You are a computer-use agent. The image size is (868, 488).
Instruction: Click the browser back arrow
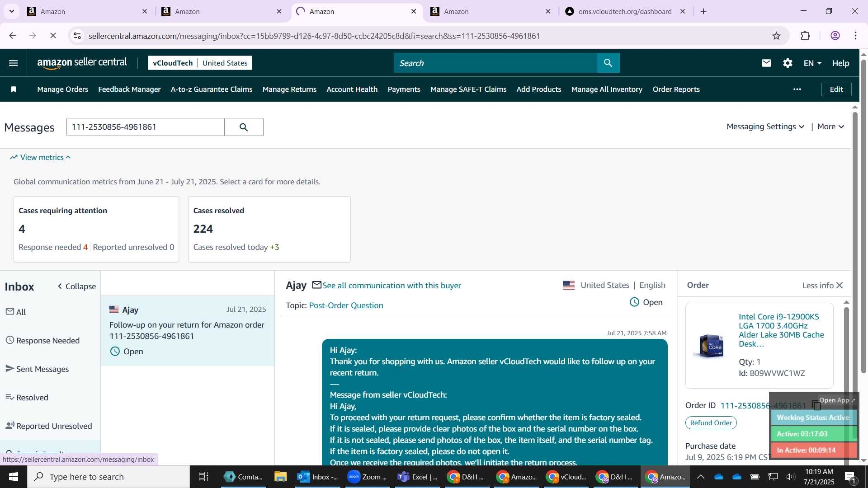point(13,36)
